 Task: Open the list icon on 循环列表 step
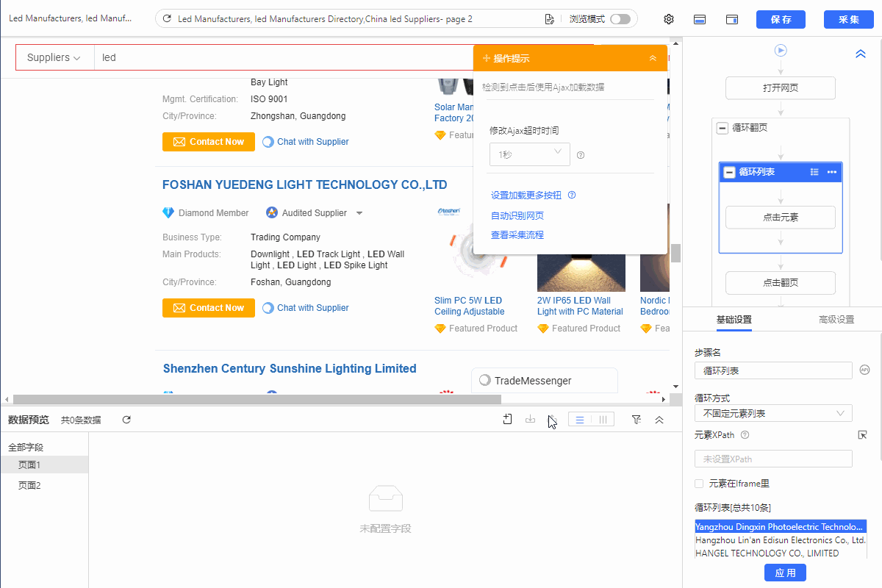point(814,172)
